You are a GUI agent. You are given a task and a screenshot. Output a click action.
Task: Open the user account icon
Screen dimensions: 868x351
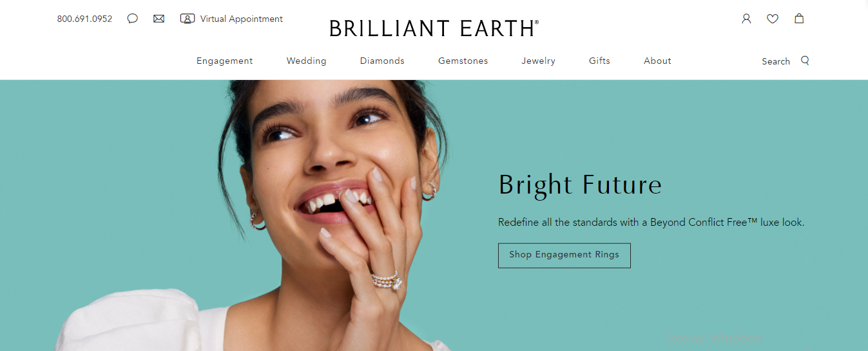coord(746,19)
